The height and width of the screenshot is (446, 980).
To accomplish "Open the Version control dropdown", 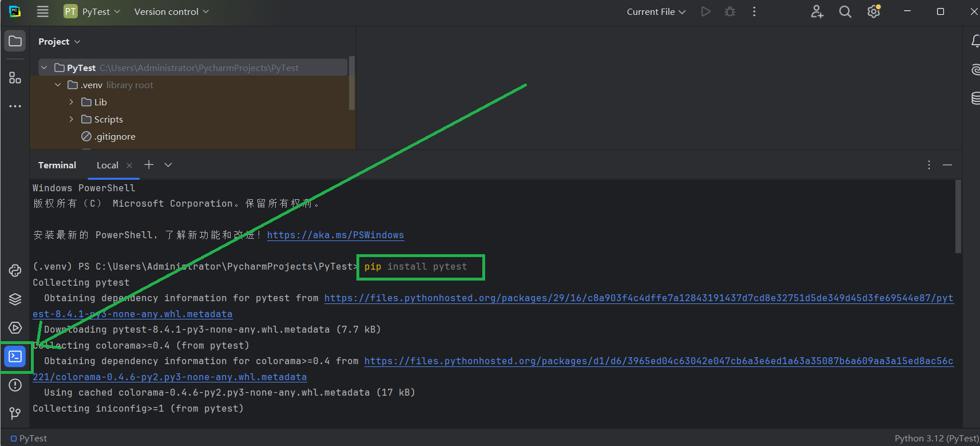I will pos(172,11).
